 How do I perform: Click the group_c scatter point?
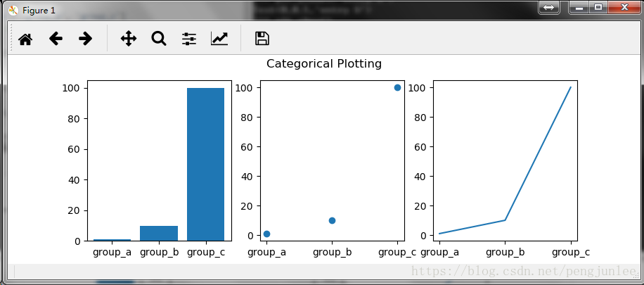tap(397, 87)
